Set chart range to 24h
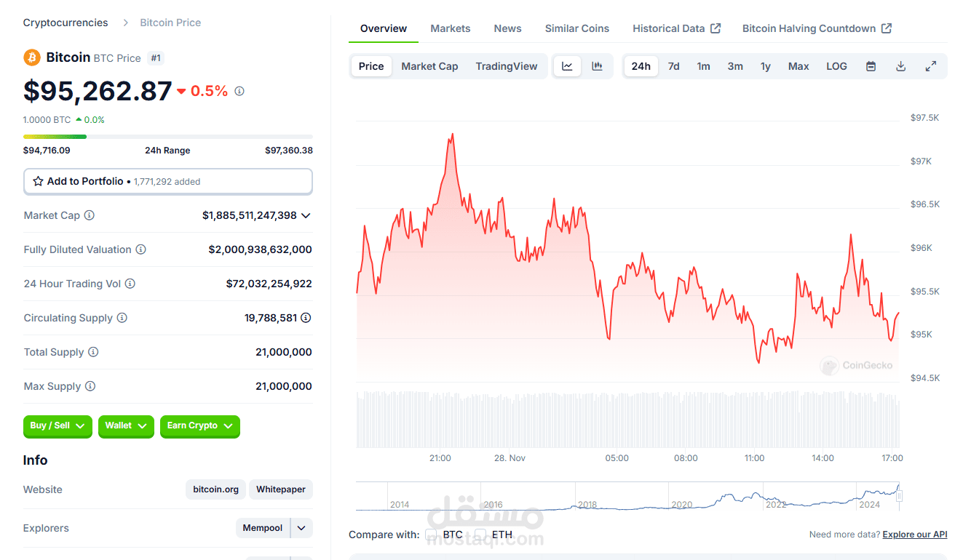The height and width of the screenshot is (560, 971). (641, 66)
